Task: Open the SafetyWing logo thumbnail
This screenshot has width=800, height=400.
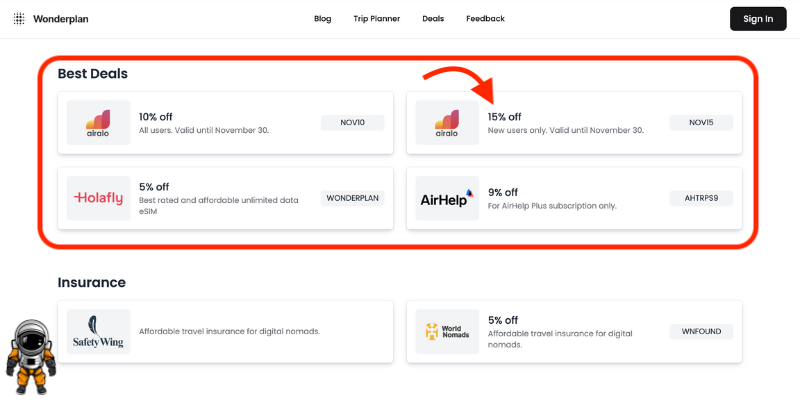Action: [x=98, y=332]
